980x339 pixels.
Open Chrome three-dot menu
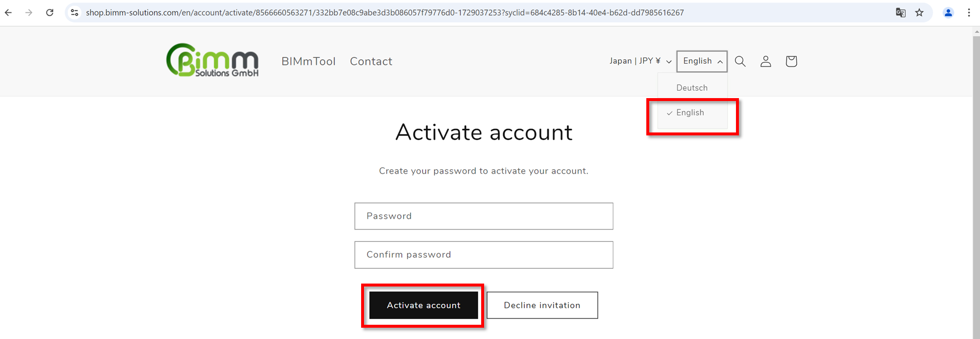point(969,13)
